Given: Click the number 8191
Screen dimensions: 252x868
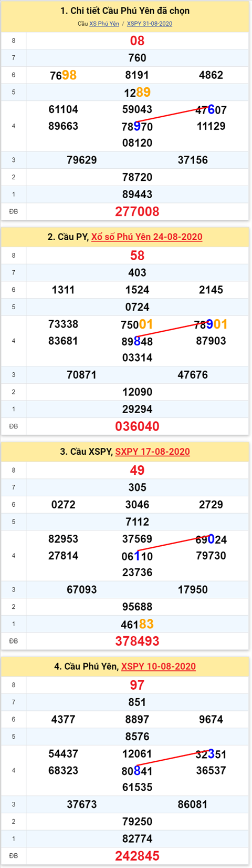Looking at the screenshot, I should pos(137,75).
